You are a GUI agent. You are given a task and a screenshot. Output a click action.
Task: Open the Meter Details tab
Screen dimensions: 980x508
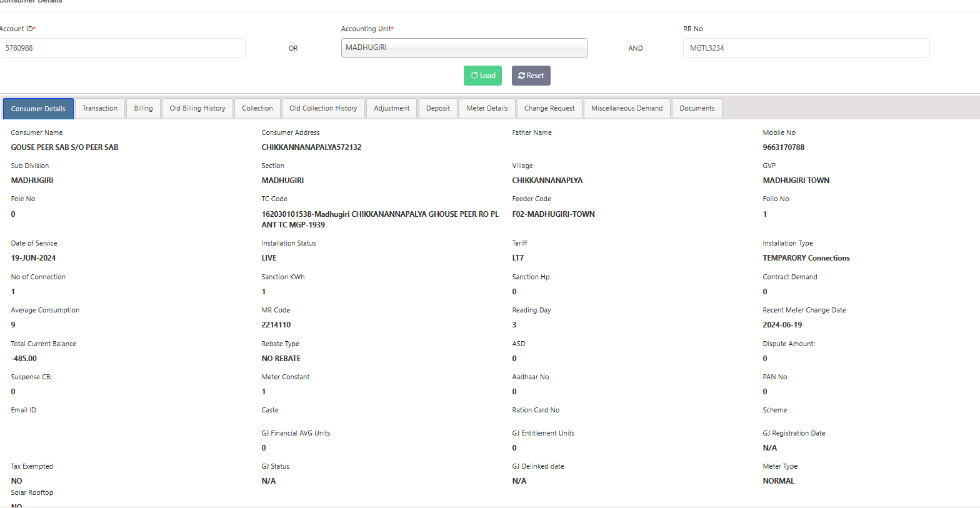click(x=487, y=108)
